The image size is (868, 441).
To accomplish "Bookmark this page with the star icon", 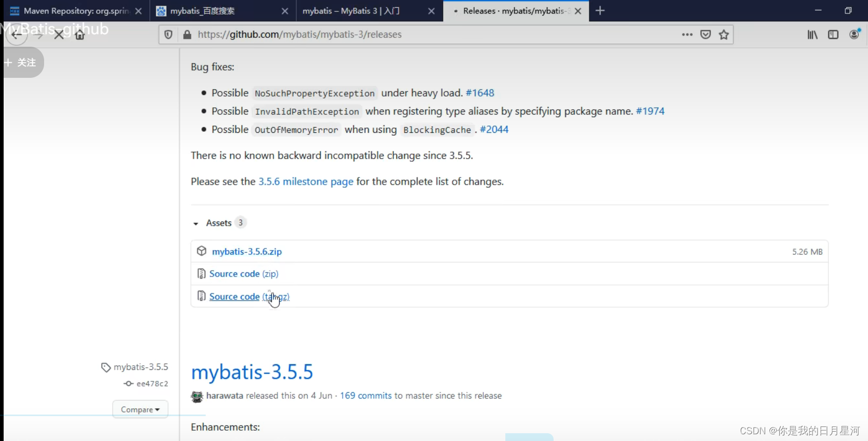I will coord(724,35).
